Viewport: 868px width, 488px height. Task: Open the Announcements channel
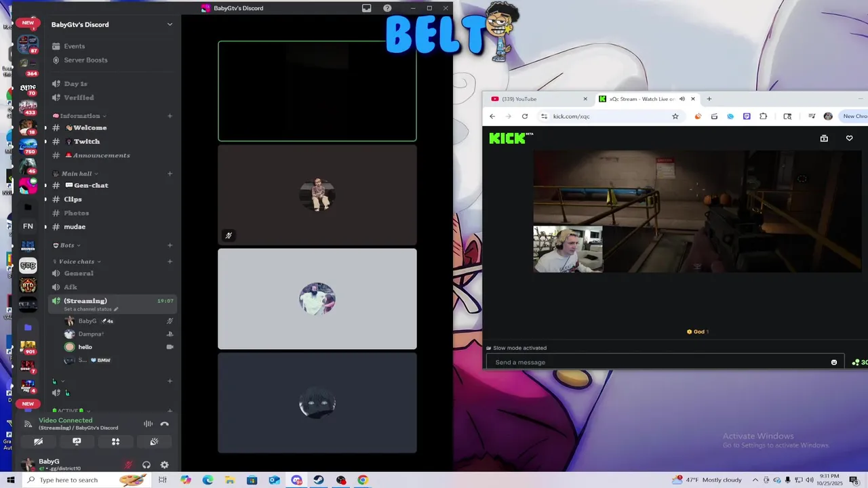coord(101,155)
